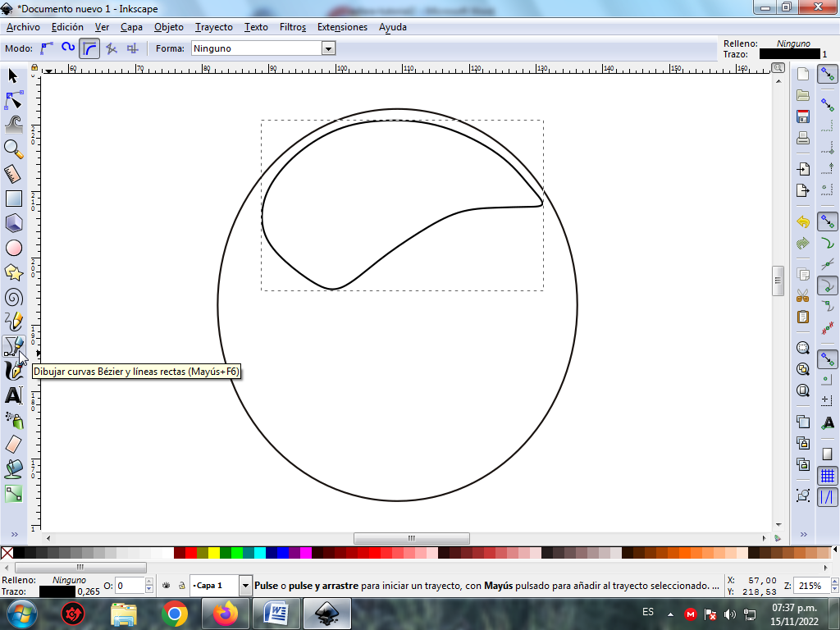Remove color with the X swatch
840x630 pixels.
7,552
